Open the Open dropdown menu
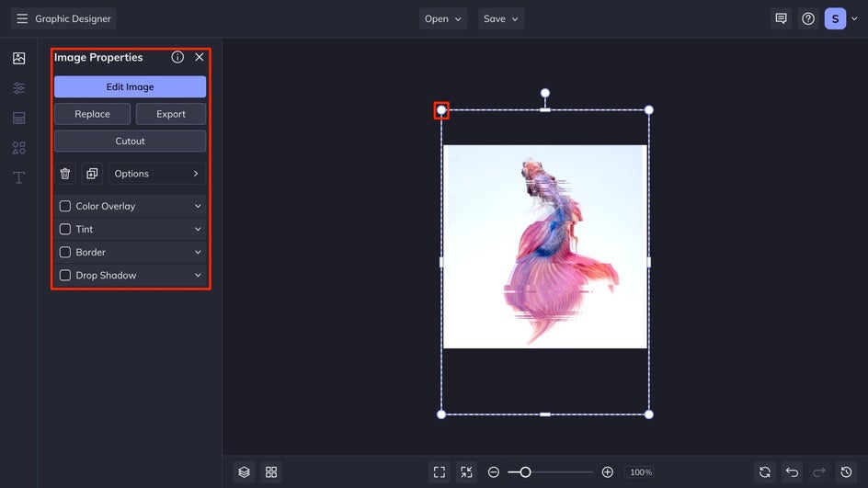 tap(444, 18)
